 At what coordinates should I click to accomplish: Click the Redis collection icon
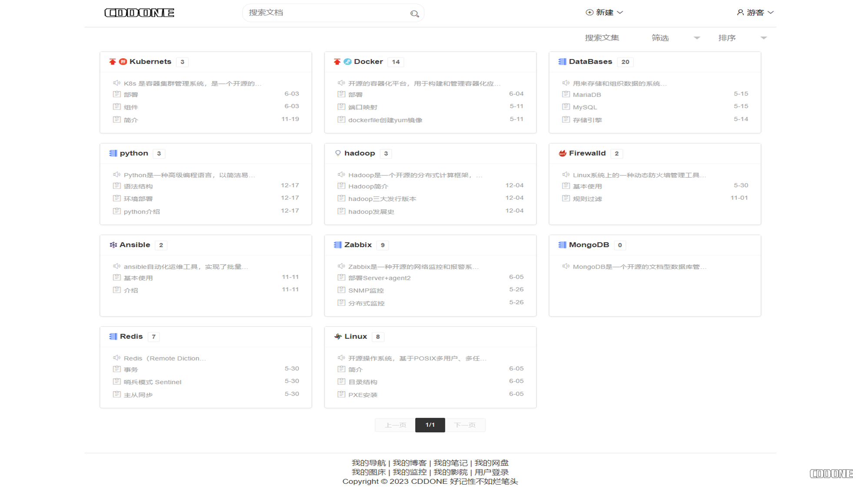coord(113,337)
